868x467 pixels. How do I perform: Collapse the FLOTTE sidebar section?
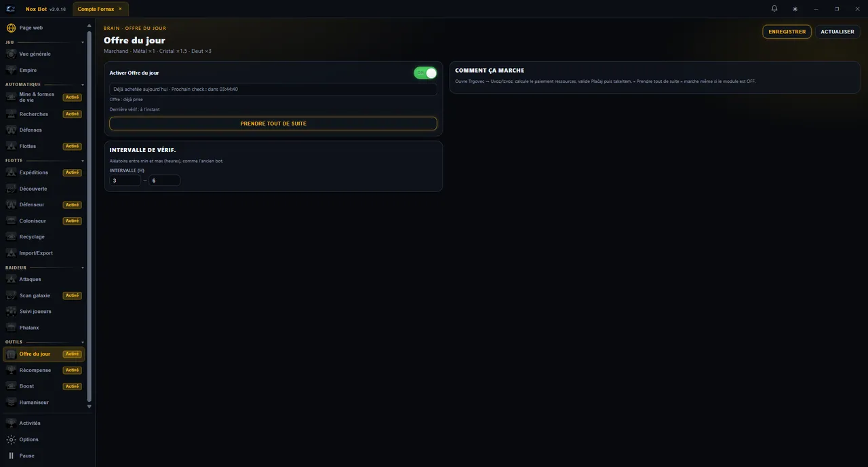point(83,161)
